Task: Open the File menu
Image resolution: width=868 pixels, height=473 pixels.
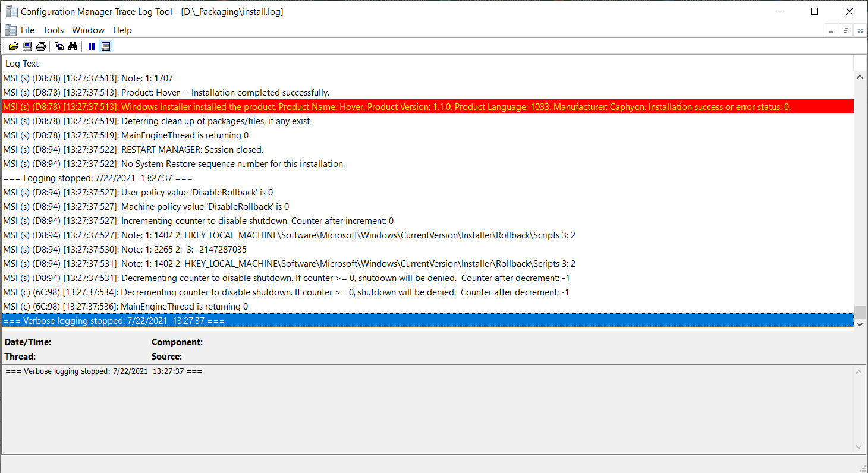Action: click(27, 30)
